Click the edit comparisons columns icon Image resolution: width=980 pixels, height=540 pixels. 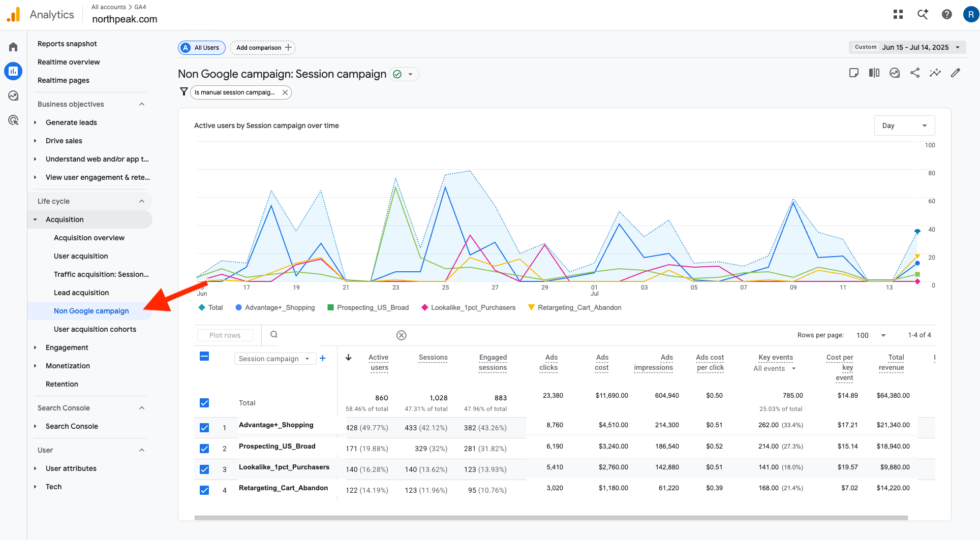click(874, 73)
